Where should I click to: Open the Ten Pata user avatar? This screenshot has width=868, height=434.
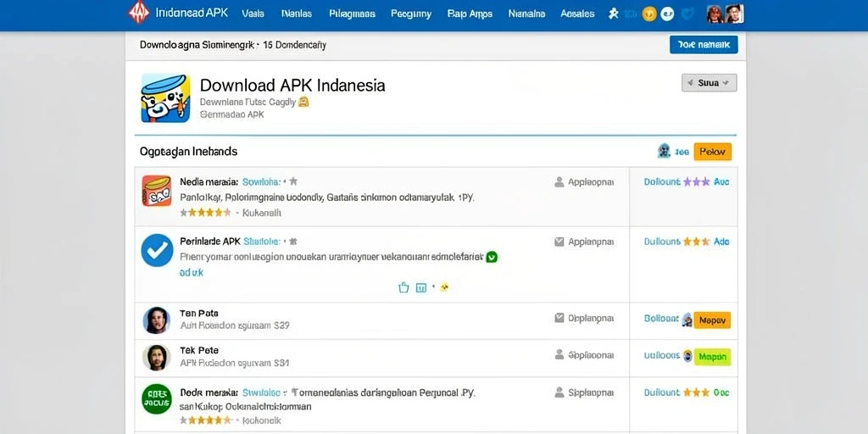pos(157,320)
